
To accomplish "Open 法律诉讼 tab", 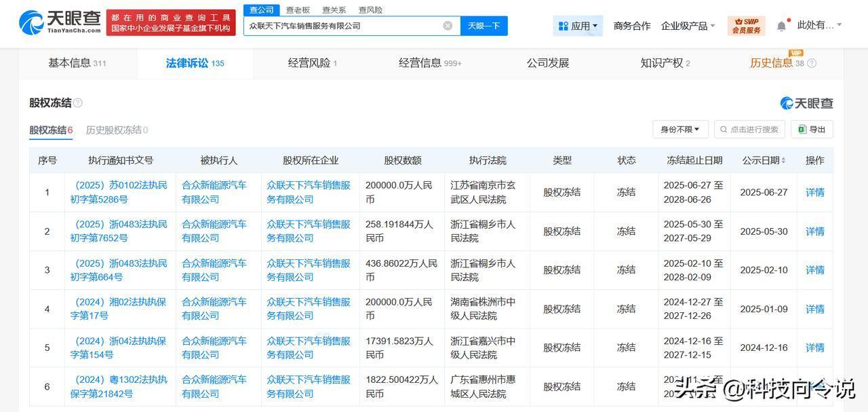I will point(195,63).
